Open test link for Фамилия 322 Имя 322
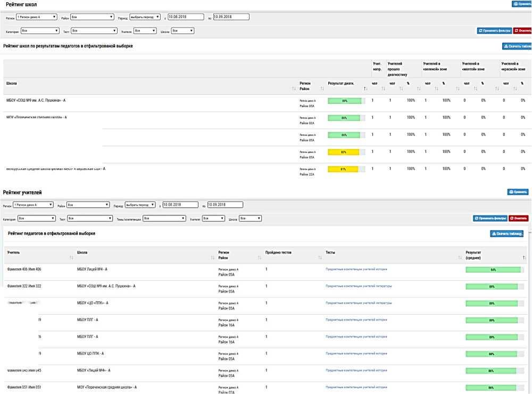 point(359,286)
